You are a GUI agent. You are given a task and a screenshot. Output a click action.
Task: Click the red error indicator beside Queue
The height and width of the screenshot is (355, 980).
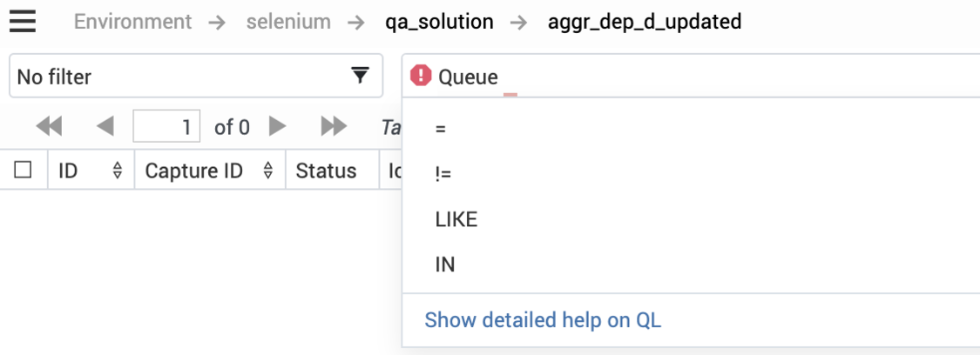(421, 76)
